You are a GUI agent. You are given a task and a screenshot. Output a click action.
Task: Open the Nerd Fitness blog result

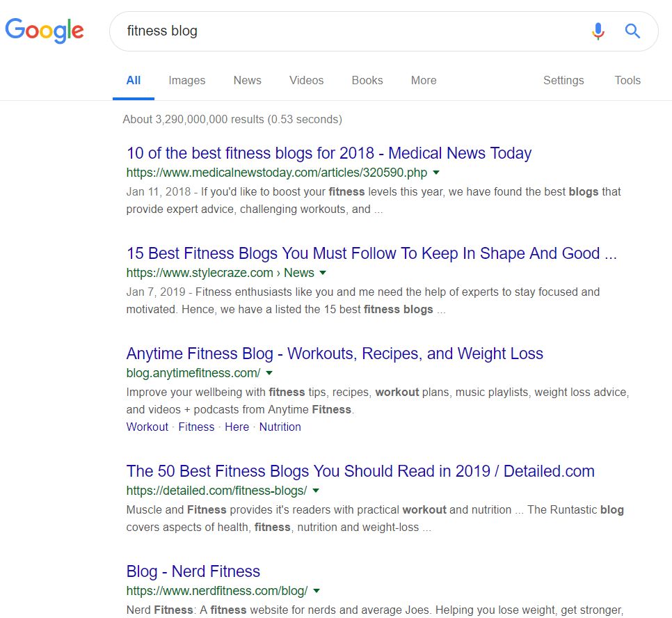(193, 571)
